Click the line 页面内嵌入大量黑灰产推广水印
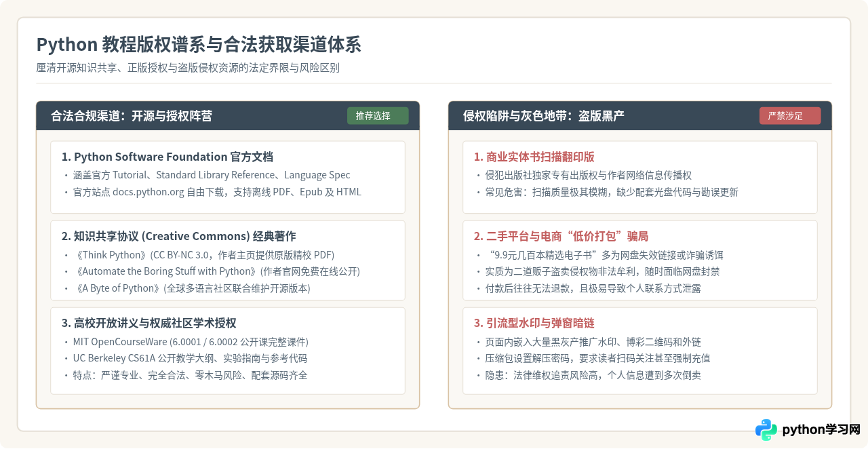This screenshot has height=449, width=868. (x=593, y=341)
